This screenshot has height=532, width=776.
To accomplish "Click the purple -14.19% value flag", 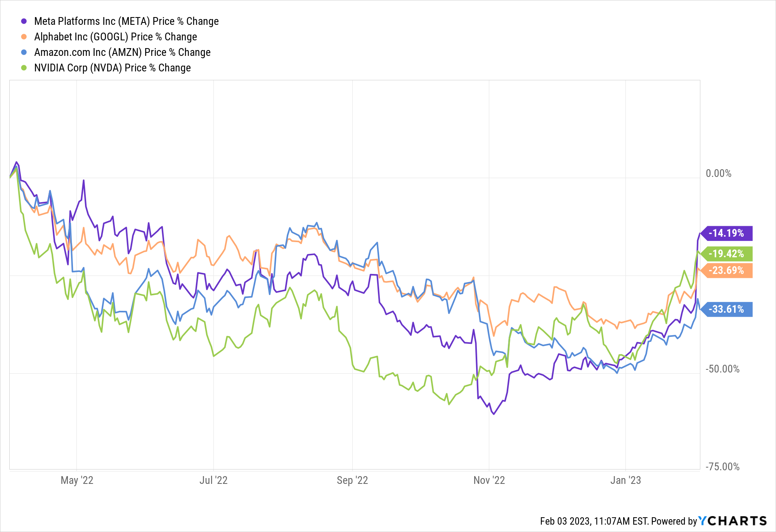I will tap(726, 233).
